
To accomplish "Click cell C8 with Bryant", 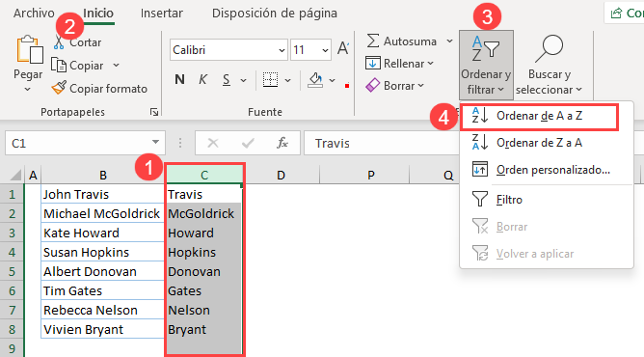I will [204, 329].
